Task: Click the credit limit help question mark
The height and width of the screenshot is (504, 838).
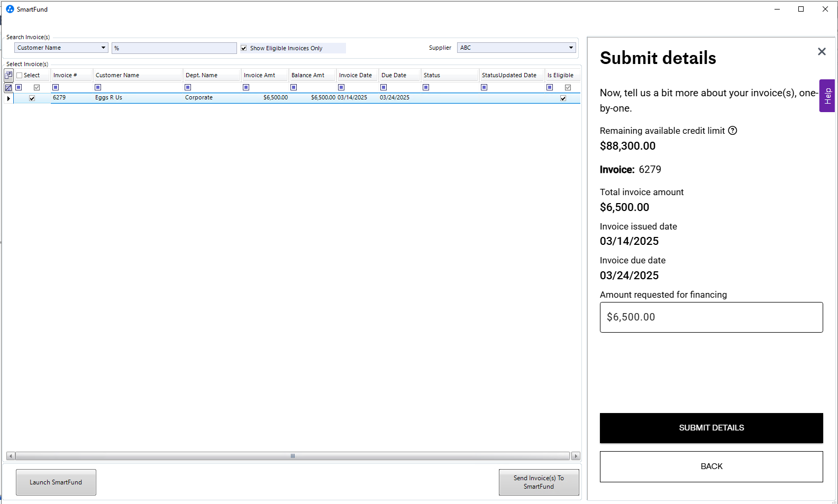Action: 733,131
